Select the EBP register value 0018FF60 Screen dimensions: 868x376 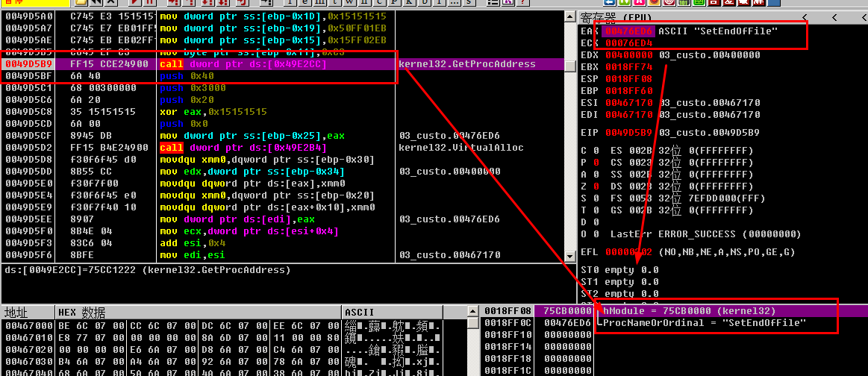(629, 91)
